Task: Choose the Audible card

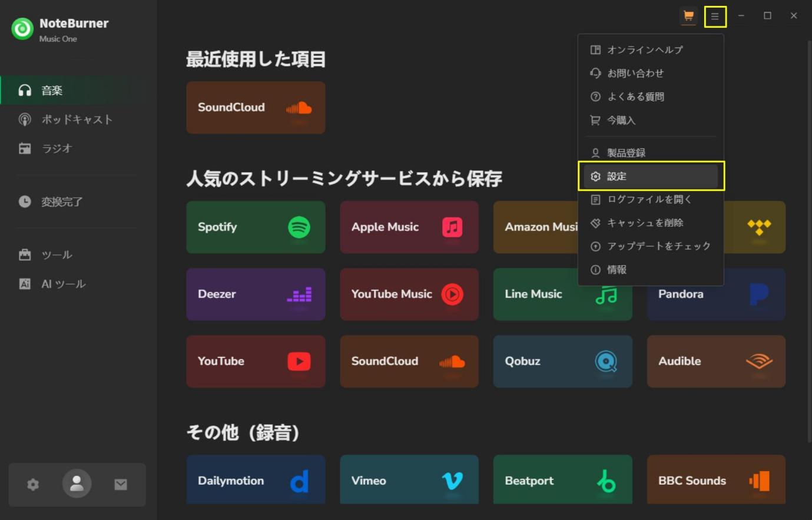Action: pos(716,362)
